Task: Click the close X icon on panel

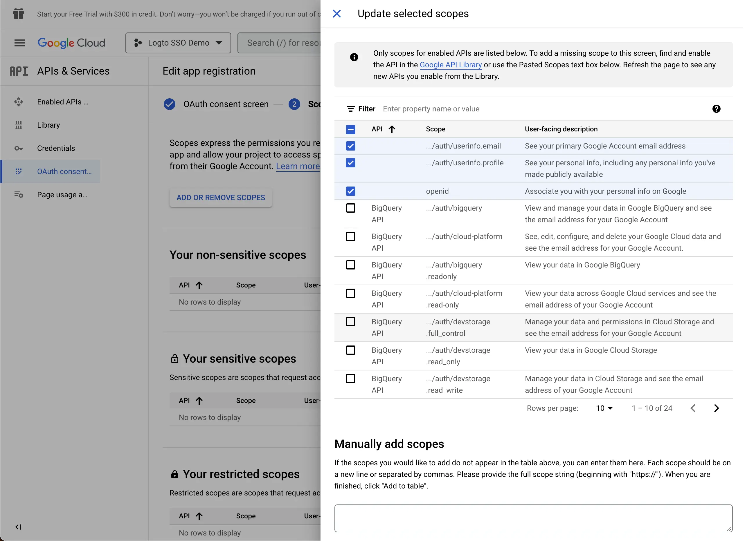Action: 337,13
